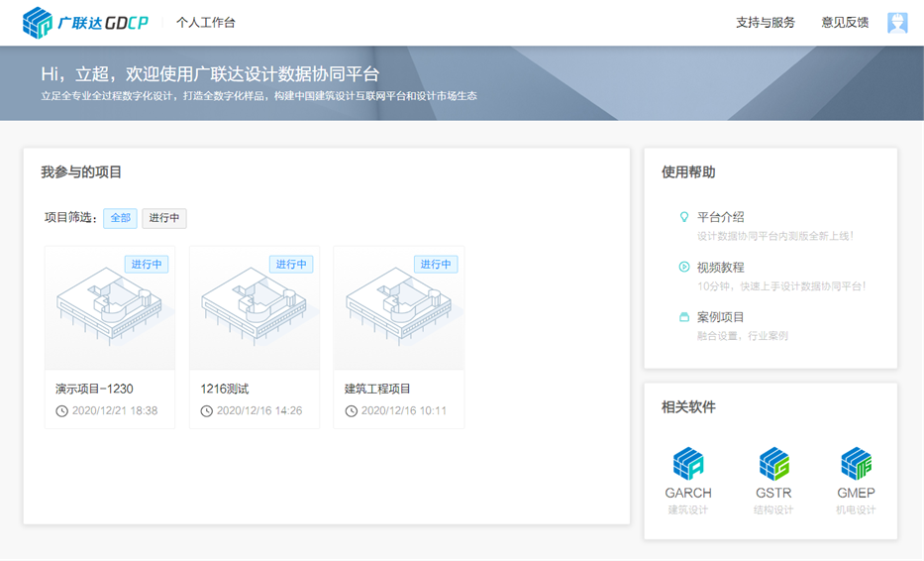This screenshot has width=924, height=561.
Task: Click the 使用帮助 heading
Action: [x=688, y=172]
